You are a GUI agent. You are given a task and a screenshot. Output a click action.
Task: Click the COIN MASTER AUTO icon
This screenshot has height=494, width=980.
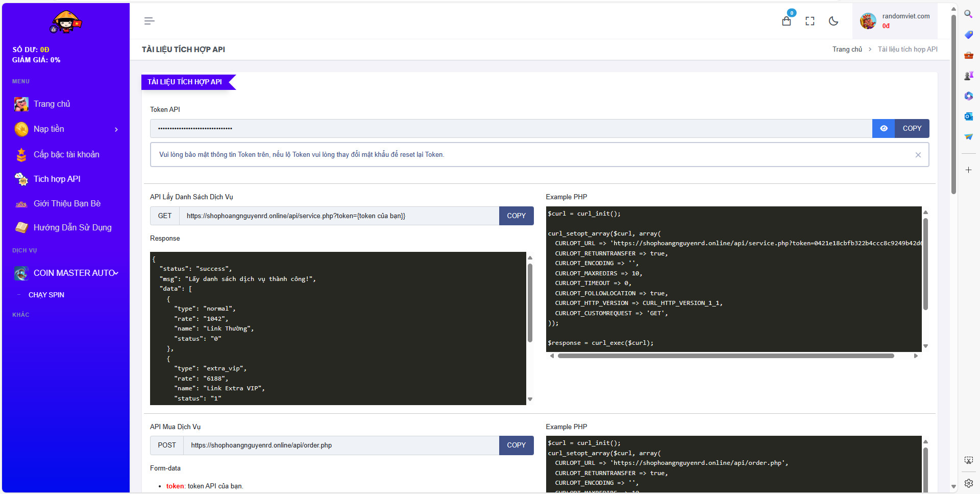point(21,273)
